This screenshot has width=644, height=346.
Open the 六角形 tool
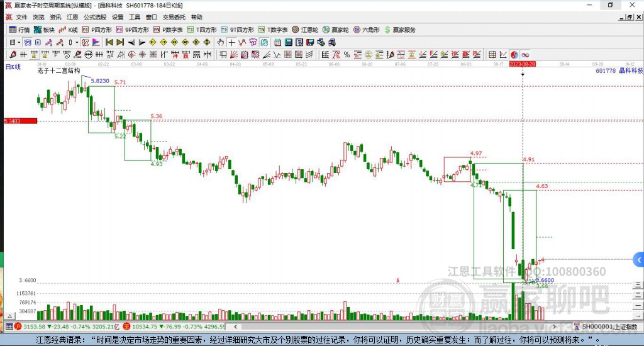(367, 30)
